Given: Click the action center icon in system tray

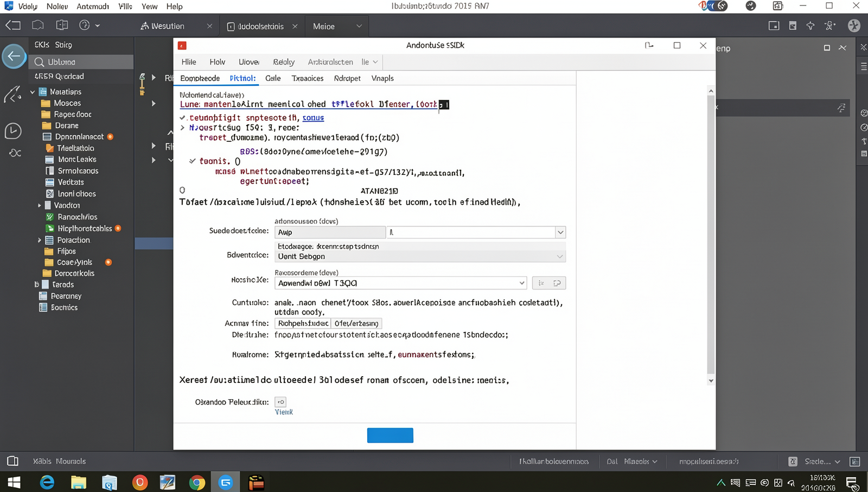Looking at the screenshot, I should tap(852, 482).
